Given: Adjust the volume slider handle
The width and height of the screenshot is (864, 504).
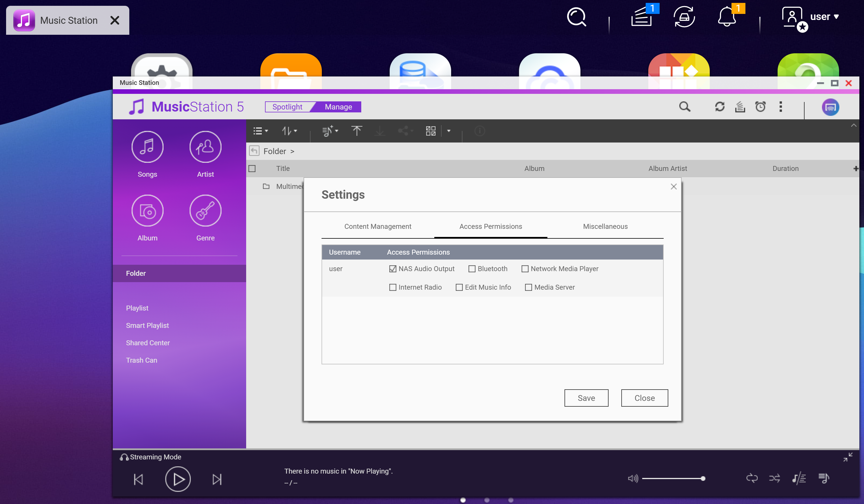Looking at the screenshot, I should click(x=703, y=479).
